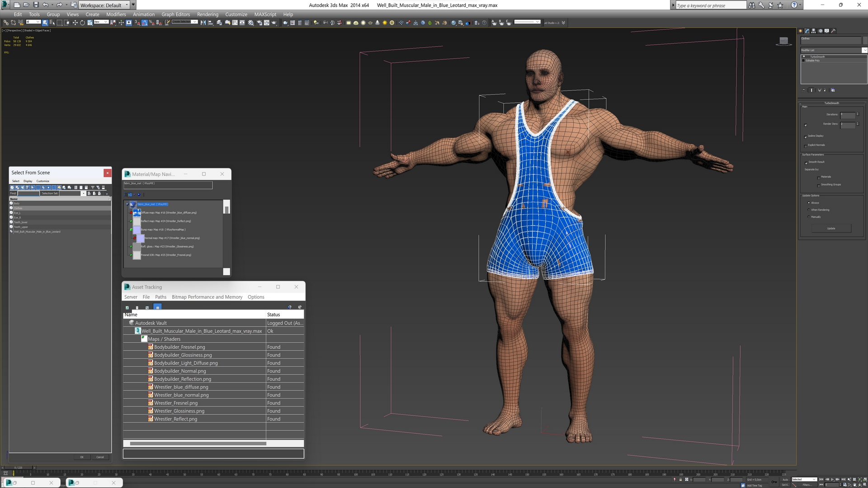Open the reference coordinate system View dropdown
Viewport: 868px width, 488px height.
click(101, 22)
